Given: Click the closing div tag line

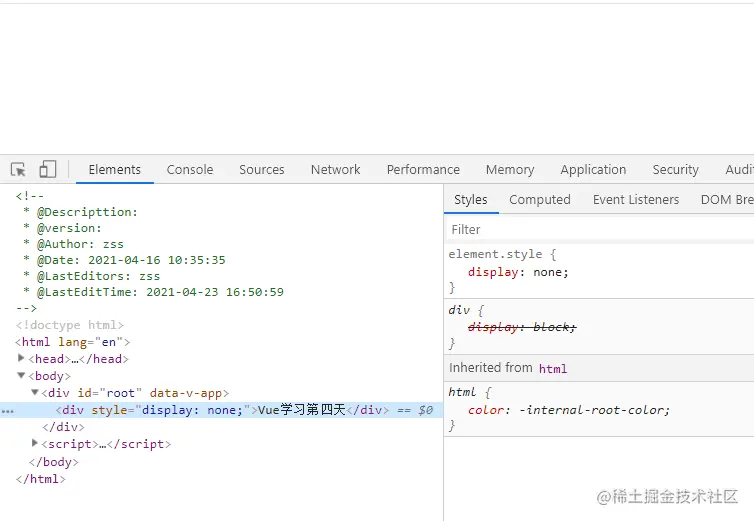Looking at the screenshot, I should pyautogui.click(x=63, y=427).
